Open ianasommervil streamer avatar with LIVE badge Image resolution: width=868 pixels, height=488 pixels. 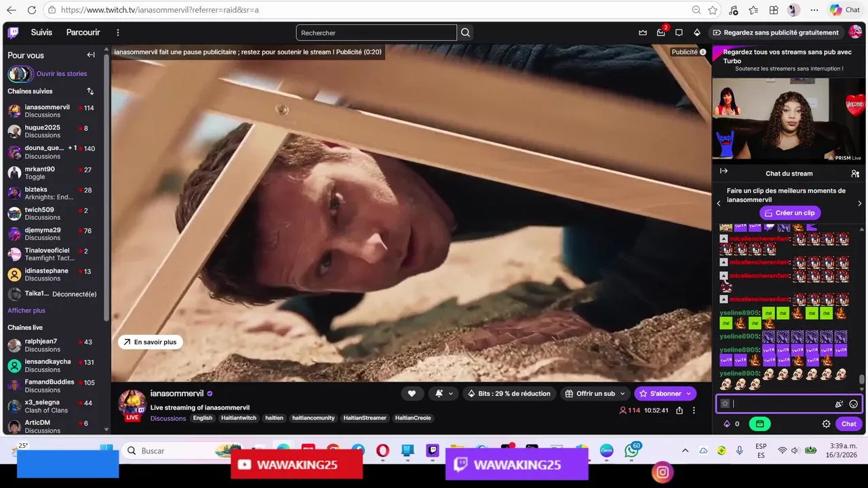click(x=132, y=404)
